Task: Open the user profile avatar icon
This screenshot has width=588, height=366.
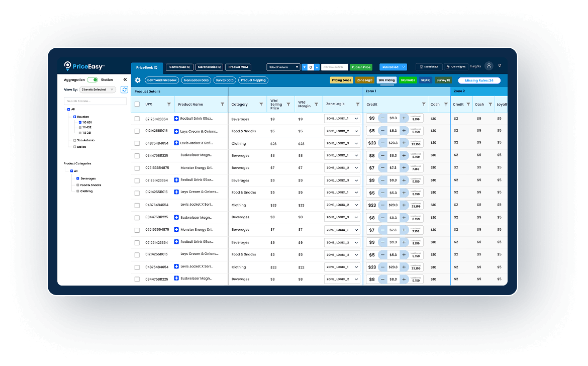Action: coord(488,66)
